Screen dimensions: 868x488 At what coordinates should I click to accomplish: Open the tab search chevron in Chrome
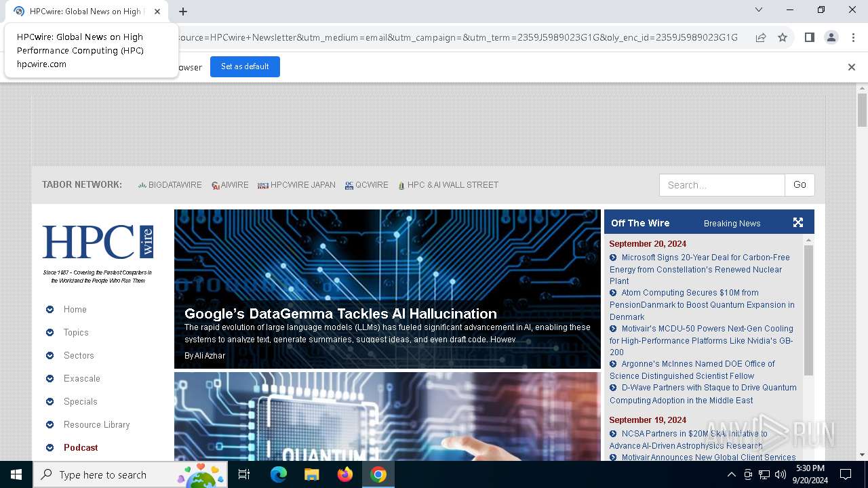pos(759,9)
